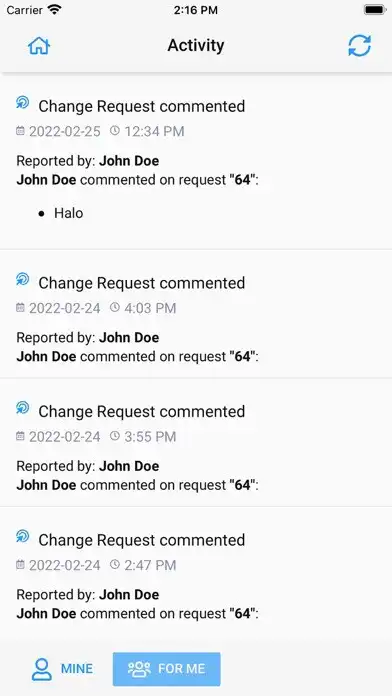Click the Wi-Fi status icon

click(x=55, y=9)
